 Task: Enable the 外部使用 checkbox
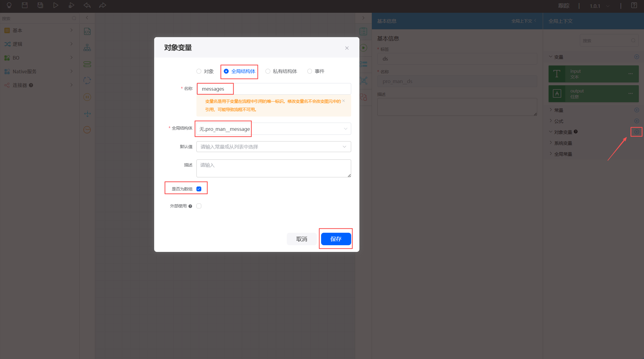[199, 206]
